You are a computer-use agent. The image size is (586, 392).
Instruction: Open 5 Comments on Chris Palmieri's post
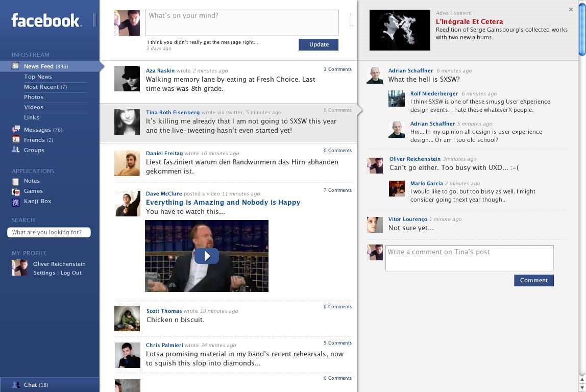pyautogui.click(x=337, y=342)
